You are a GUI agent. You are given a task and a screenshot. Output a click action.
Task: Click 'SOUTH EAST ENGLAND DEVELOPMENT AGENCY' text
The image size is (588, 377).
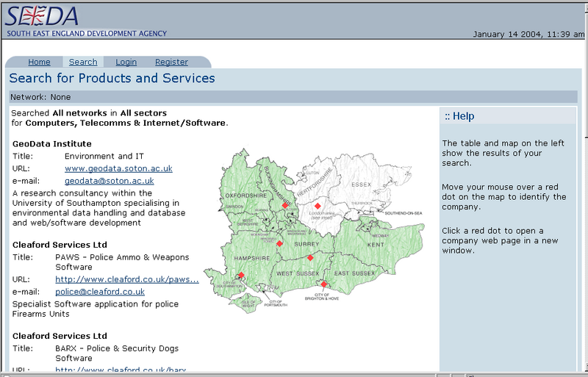tap(87, 33)
